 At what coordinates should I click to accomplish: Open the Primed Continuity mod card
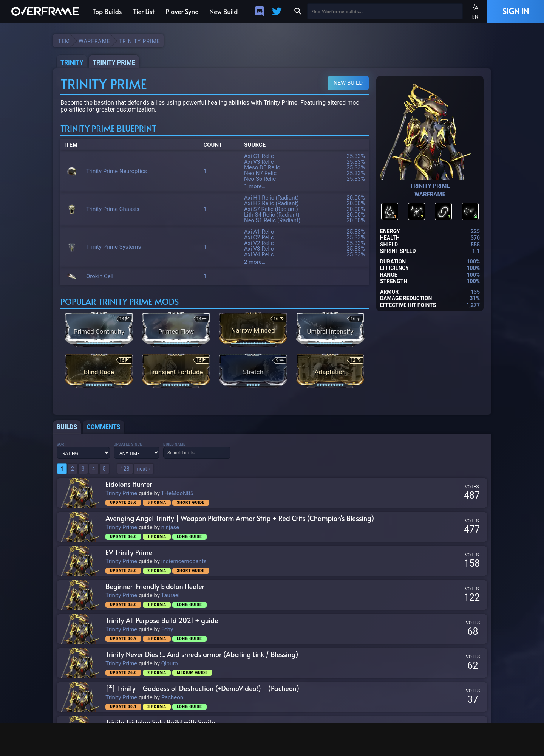click(x=99, y=329)
